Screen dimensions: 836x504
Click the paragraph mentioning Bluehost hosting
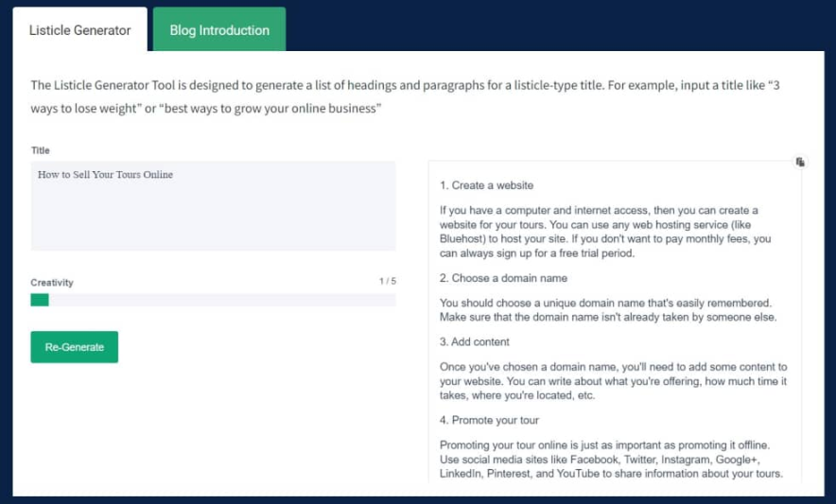(x=605, y=232)
